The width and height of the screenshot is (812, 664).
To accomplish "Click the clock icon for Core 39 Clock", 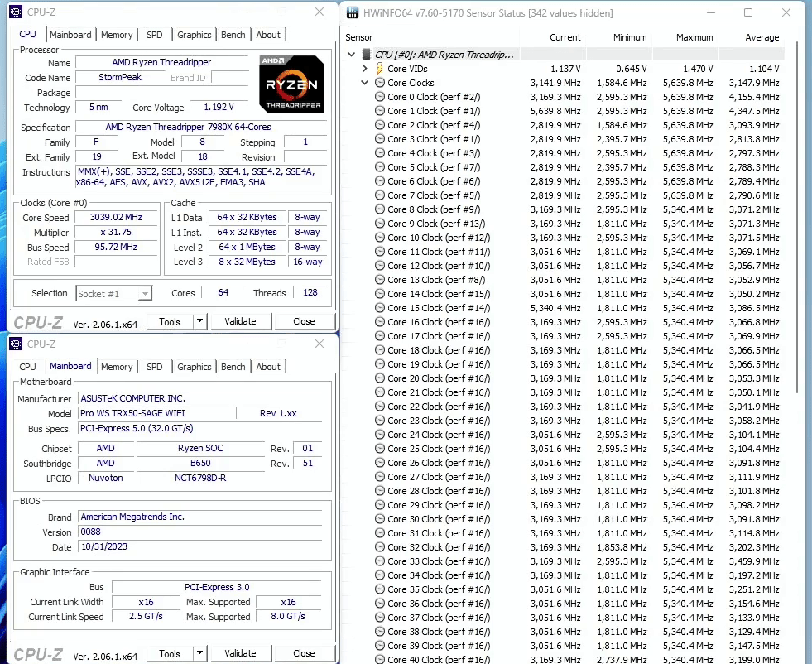I will (380, 645).
